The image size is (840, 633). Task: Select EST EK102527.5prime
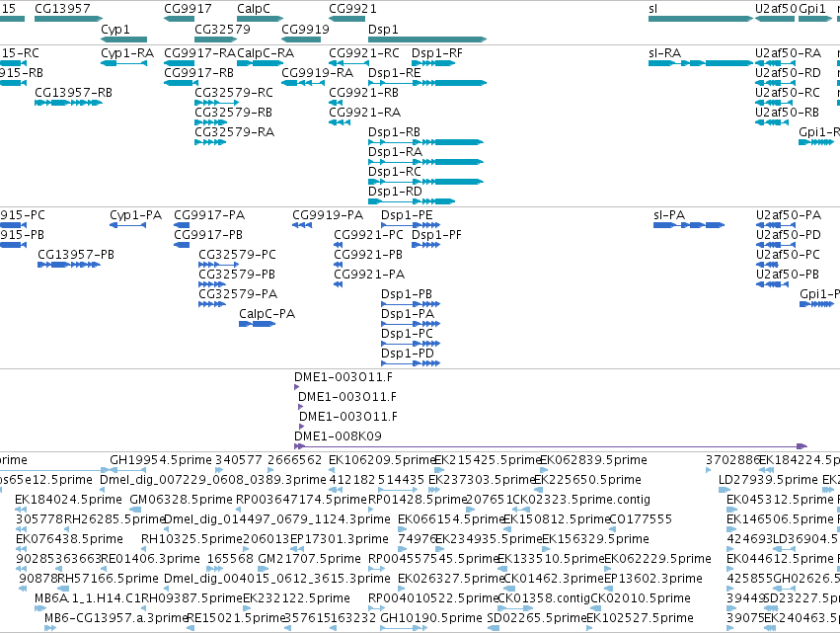point(640,618)
